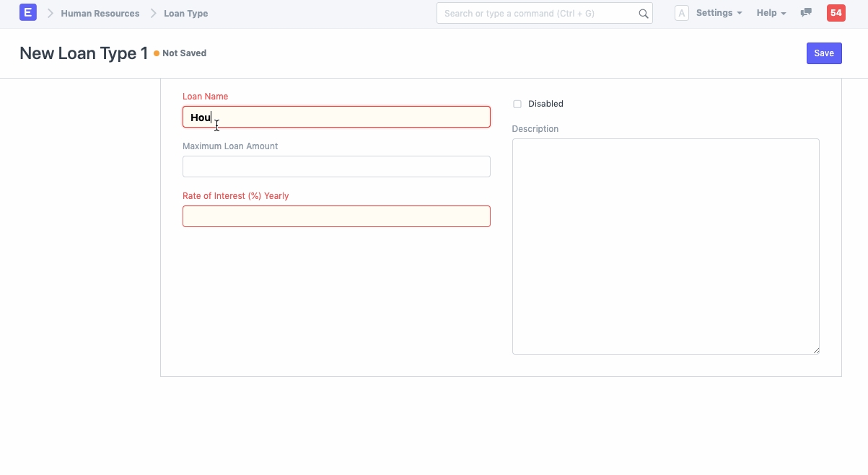
Task: Click the Loan Name field label
Action: [x=205, y=97]
